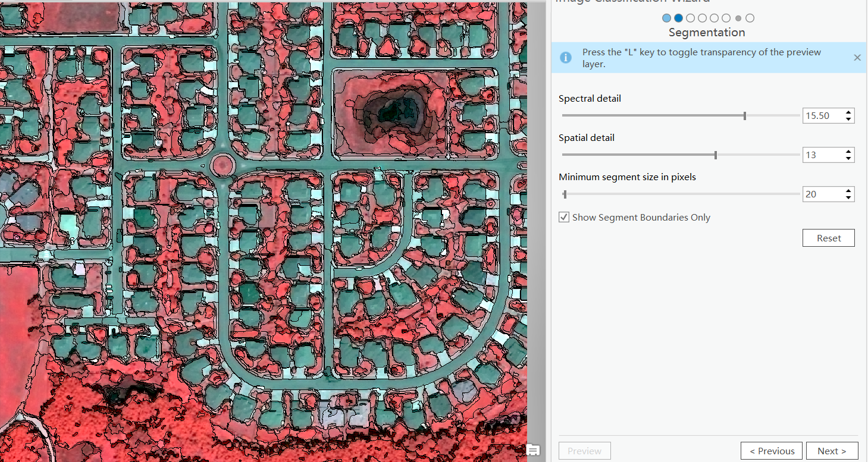Decrease Spectral detail using the down arrow
Image resolution: width=868 pixels, height=462 pixels.
(x=849, y=118)
